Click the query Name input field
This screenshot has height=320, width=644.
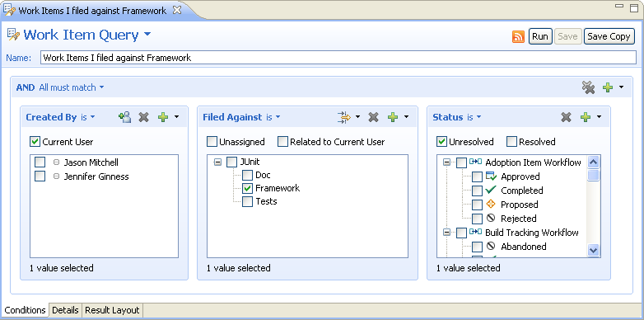tap(338, 58)
